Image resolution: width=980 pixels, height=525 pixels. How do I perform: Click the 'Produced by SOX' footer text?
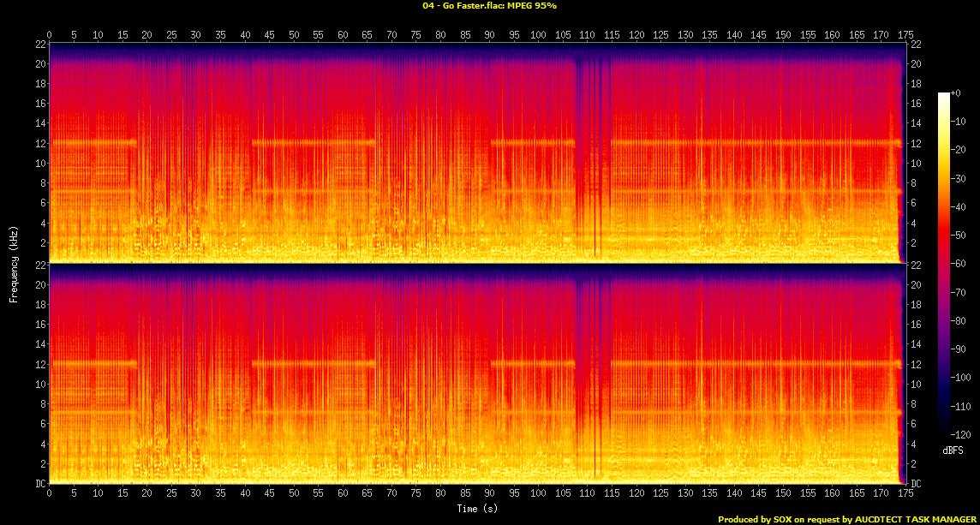tap(754, 519)
